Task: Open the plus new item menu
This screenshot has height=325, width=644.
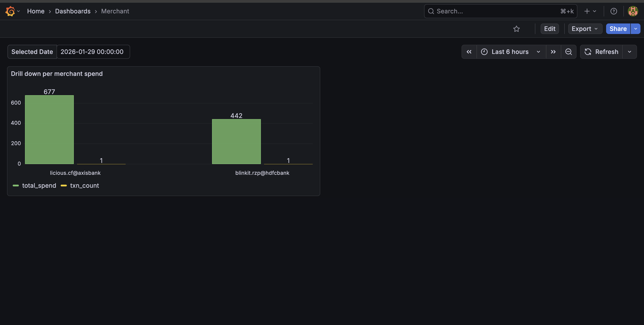Action: point(590,11)
